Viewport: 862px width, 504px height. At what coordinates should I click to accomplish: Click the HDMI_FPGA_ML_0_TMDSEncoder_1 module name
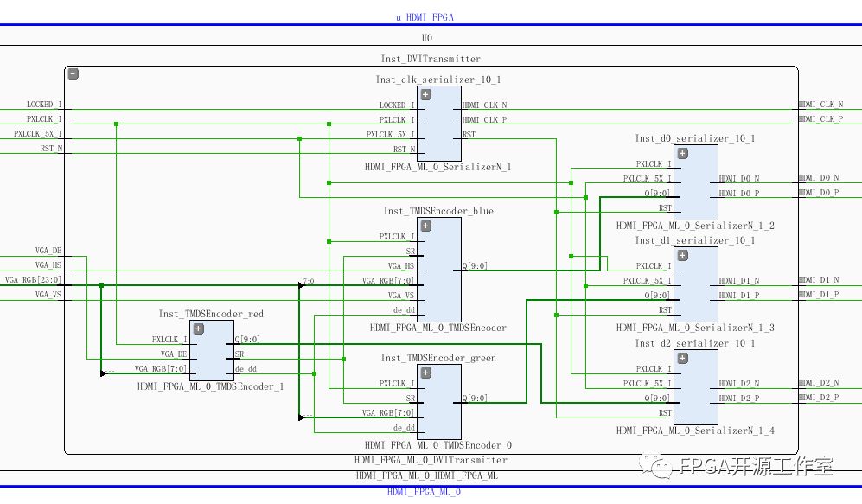point(210,386)
